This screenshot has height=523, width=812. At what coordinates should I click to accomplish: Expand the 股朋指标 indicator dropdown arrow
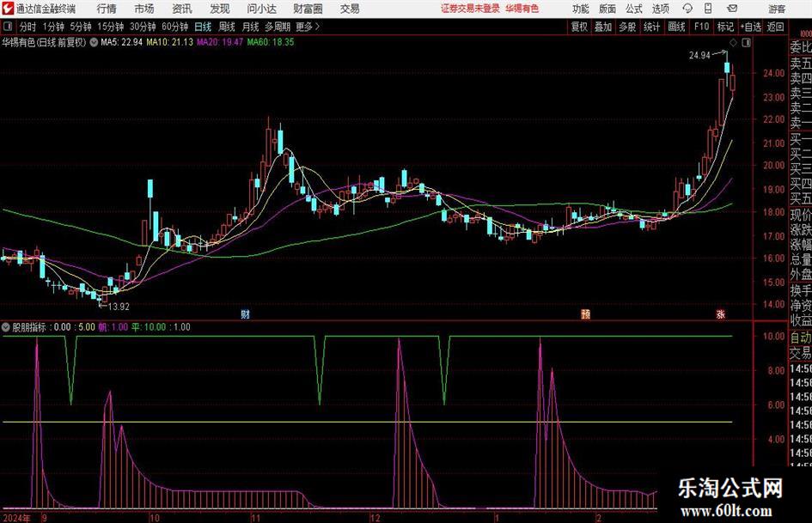[6, 327]
